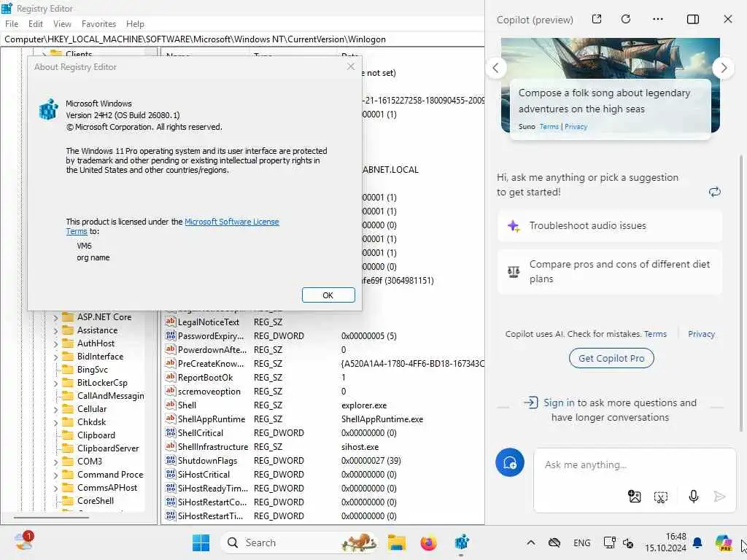Screen dimensions: 747x560
Task: Open the File menu in Registry Editor
Action: pos(12,24)
